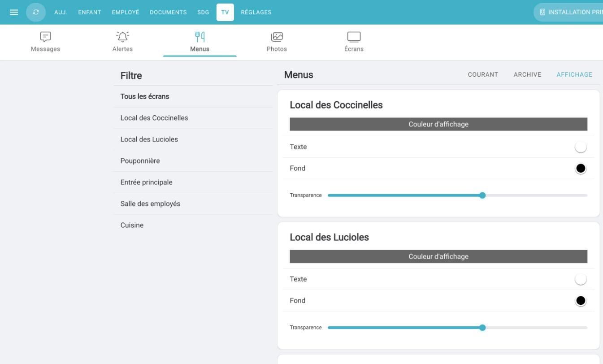
Task: Filter by Tous les écrans
Action: pos(193,96)
